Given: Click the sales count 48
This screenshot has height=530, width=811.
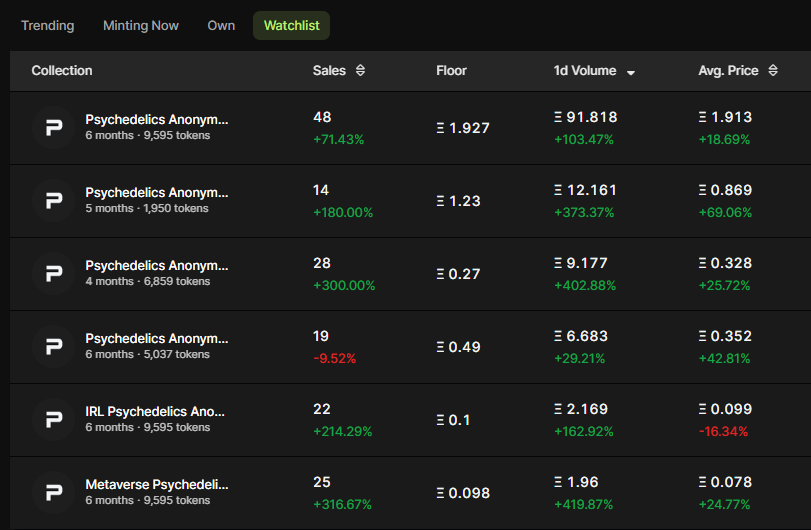Looking at the screenshot, I should [x=322, y=117].
